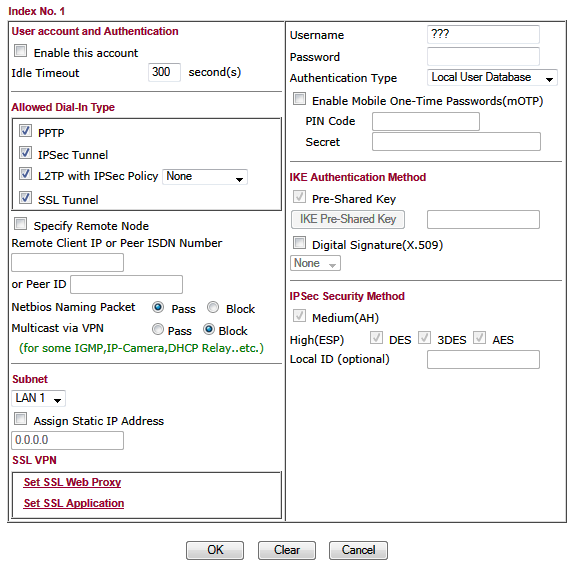Screen dimensions: 576x564
Task: Expand the Authentication Type dropdown
Action: click(x=492, y=78)
